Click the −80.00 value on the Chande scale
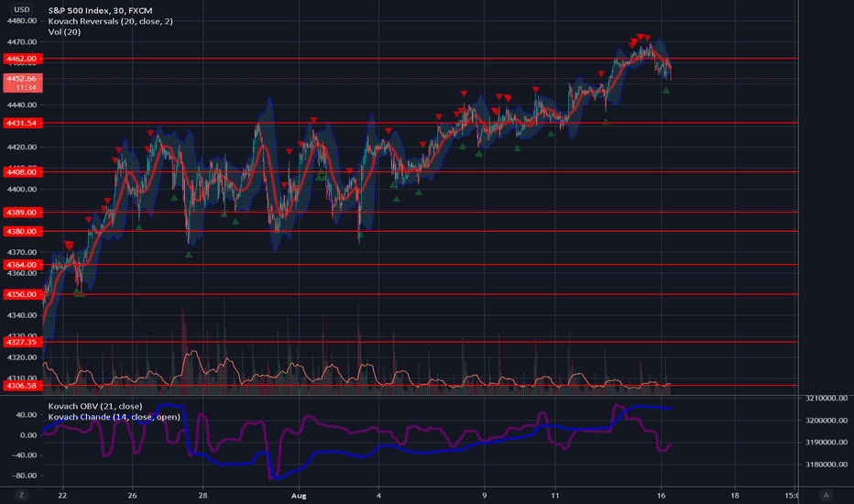The width and height of the screenshot is (854, 504). tap(25, 476)
